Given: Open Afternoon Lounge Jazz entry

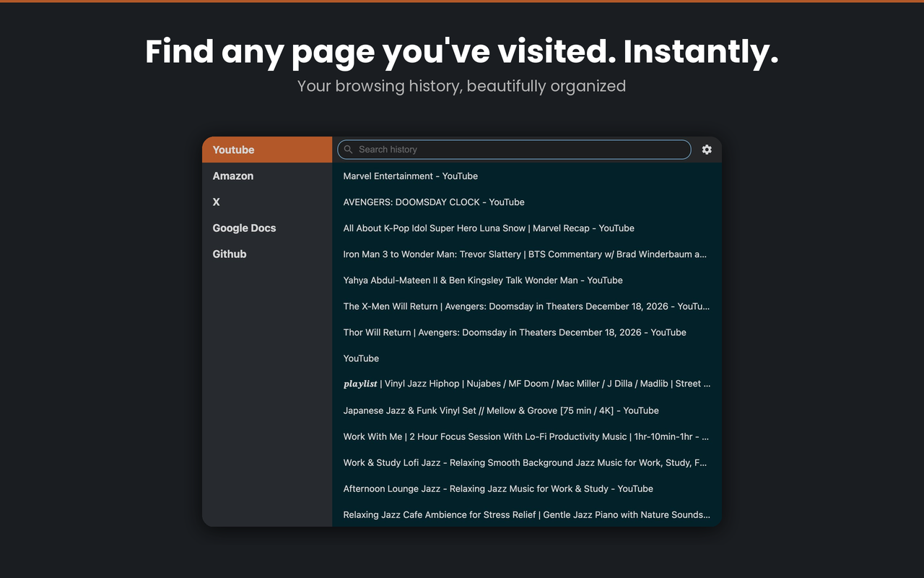Looking at the screenshot, I should click(527, 488).
